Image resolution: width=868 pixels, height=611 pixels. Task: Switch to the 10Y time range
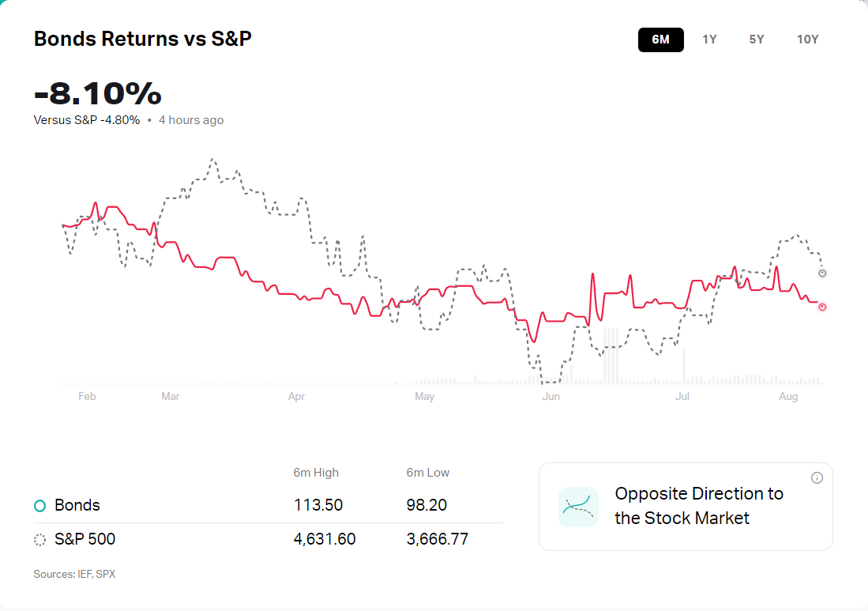click(807, 40)
